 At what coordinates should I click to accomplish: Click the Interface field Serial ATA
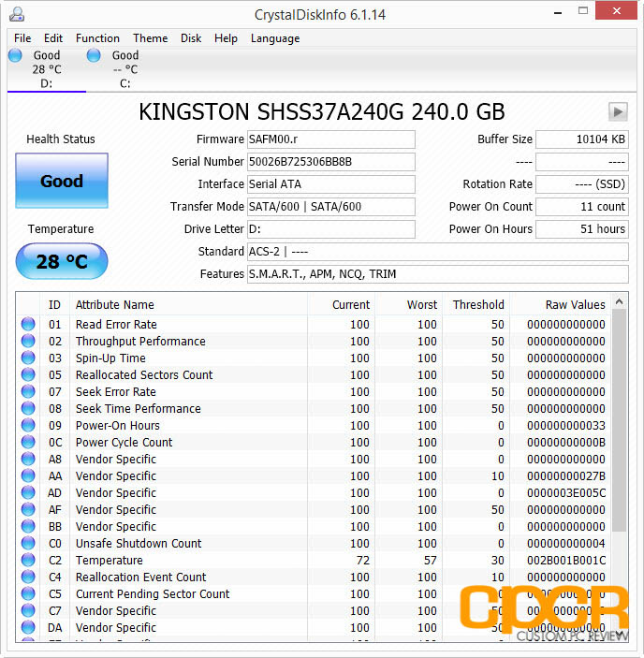coord(331,184)
